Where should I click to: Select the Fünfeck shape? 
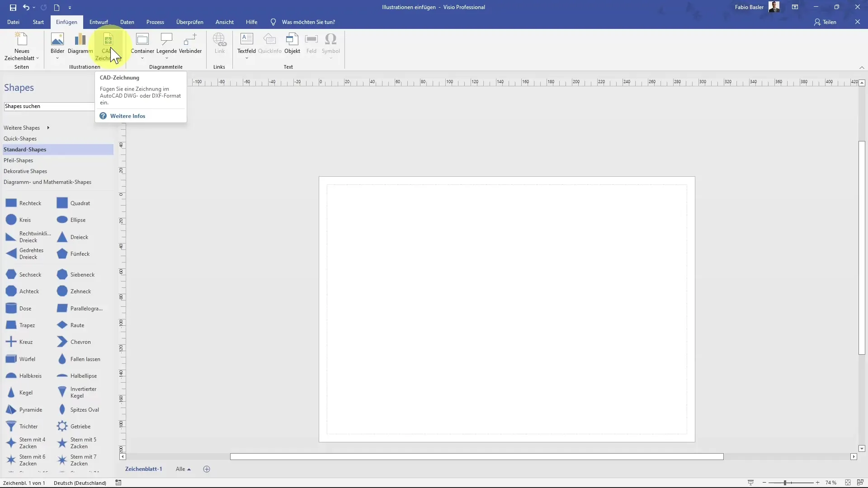pos(73,254)
